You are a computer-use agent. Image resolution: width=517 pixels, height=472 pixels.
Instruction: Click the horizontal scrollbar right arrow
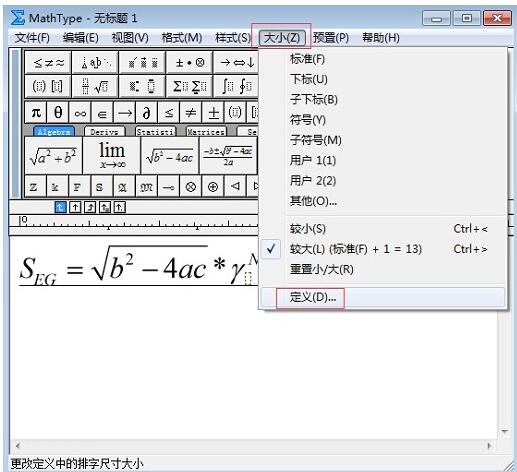pos(489,446)
